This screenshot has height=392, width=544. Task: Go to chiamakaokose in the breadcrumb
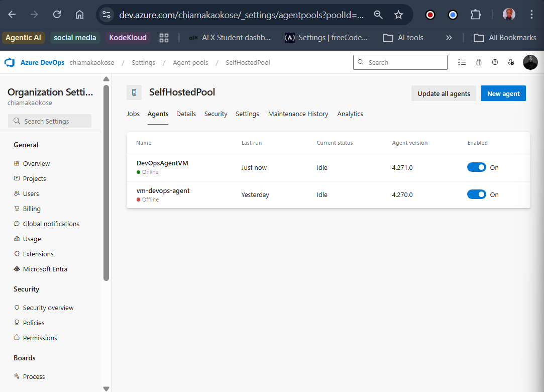coord(92,62)
